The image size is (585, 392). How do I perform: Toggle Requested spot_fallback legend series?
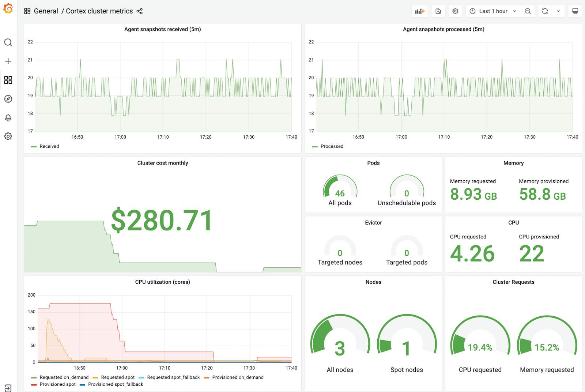[173, 377]
